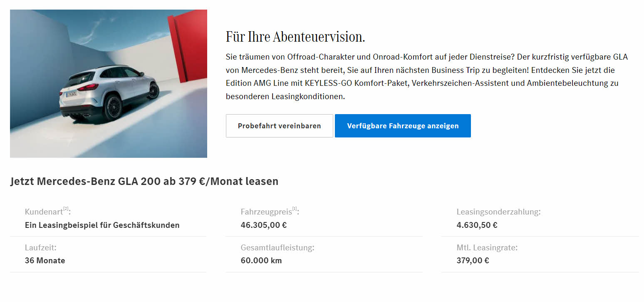The image size is (644, 302).
Task: Select the Leasingbeispiel für Geschäftskunden text
Action: [102, 225]
